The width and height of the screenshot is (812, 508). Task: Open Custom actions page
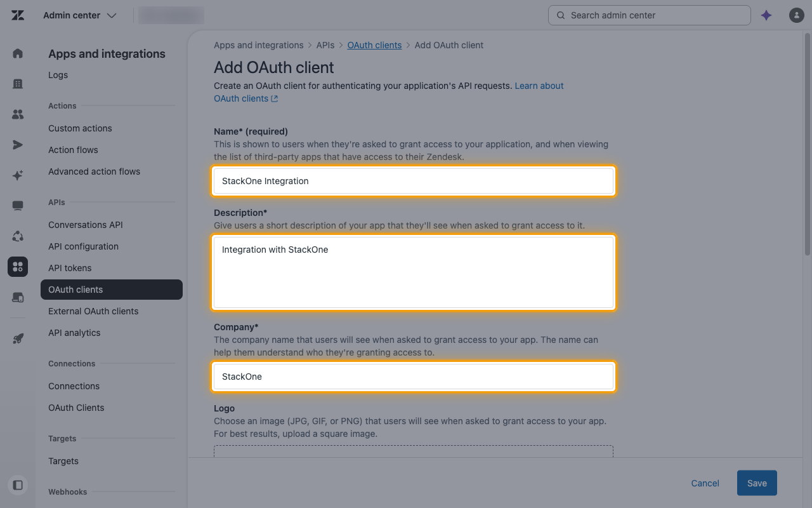point(80,128)
